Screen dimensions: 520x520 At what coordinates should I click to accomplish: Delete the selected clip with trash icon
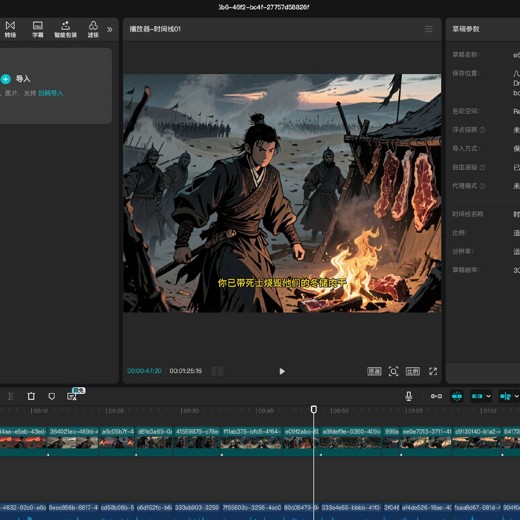[x=31, y=396]
